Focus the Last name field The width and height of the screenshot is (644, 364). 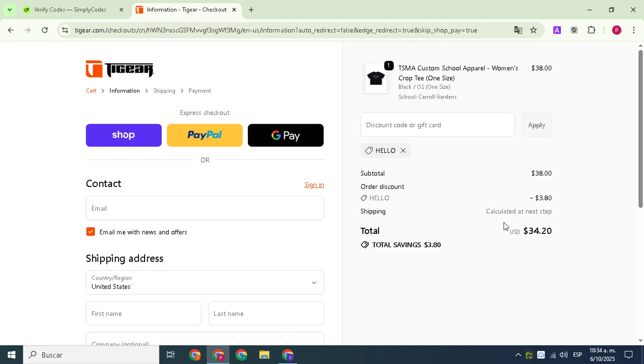tap(266, 313)
